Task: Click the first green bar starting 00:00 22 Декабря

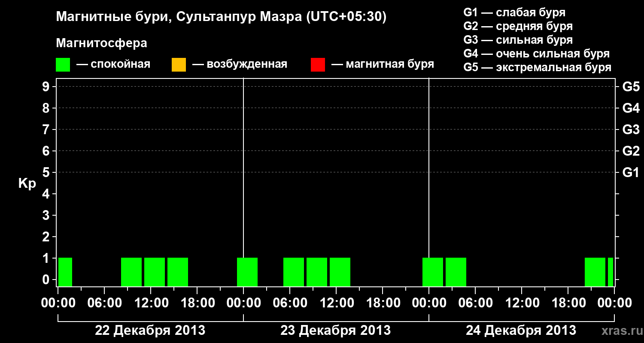Action: [x=65, y=272]
